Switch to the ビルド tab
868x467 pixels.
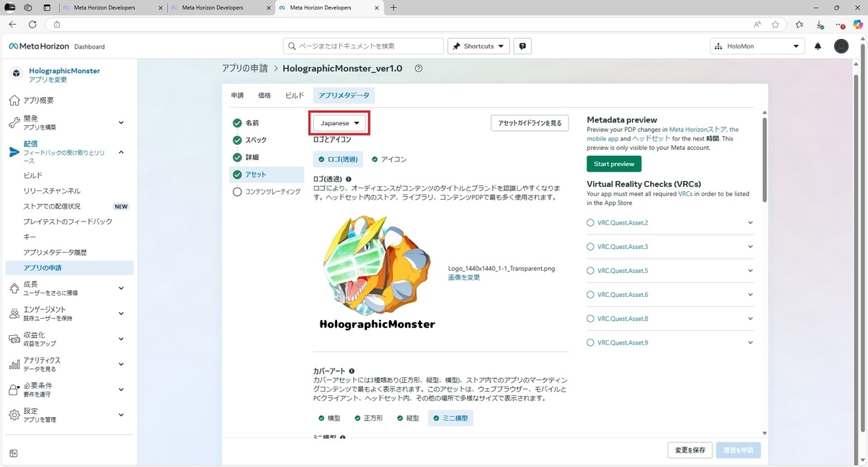pos(294,96)
